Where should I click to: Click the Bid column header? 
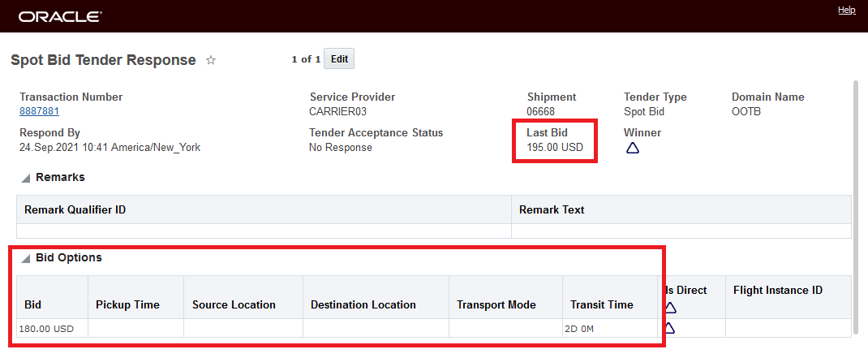pyautogui.click(x=33, y=304)
